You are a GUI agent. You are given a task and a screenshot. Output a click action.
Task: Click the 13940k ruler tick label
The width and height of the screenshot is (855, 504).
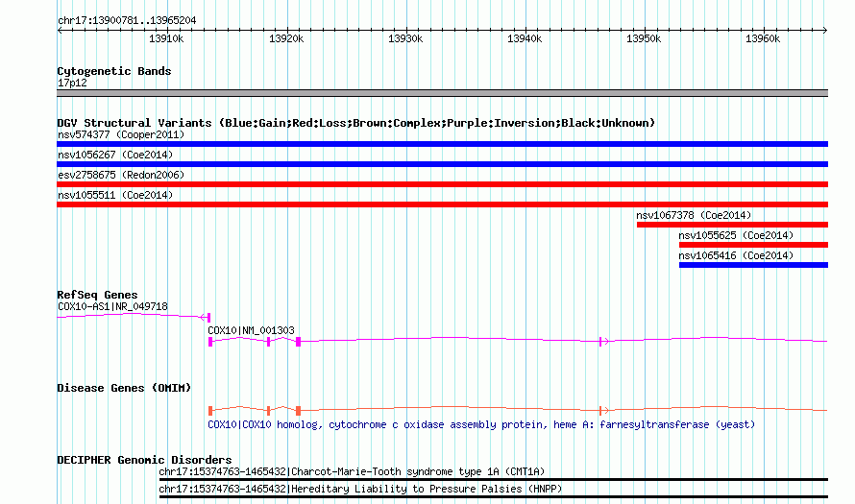pos(525,38)
